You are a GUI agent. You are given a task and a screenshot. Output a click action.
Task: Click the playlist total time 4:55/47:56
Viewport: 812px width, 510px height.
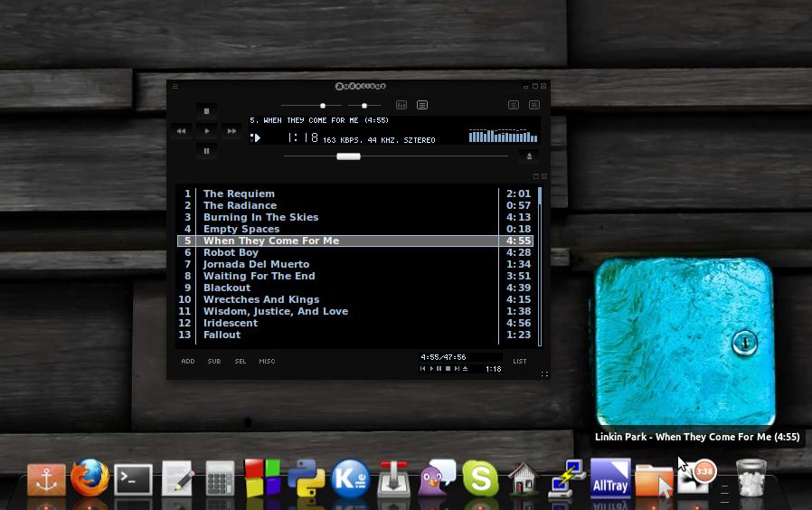tap(443, 357)
